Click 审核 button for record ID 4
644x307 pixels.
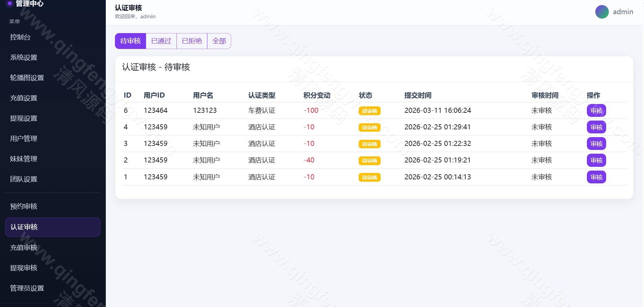tap(596, 127)
